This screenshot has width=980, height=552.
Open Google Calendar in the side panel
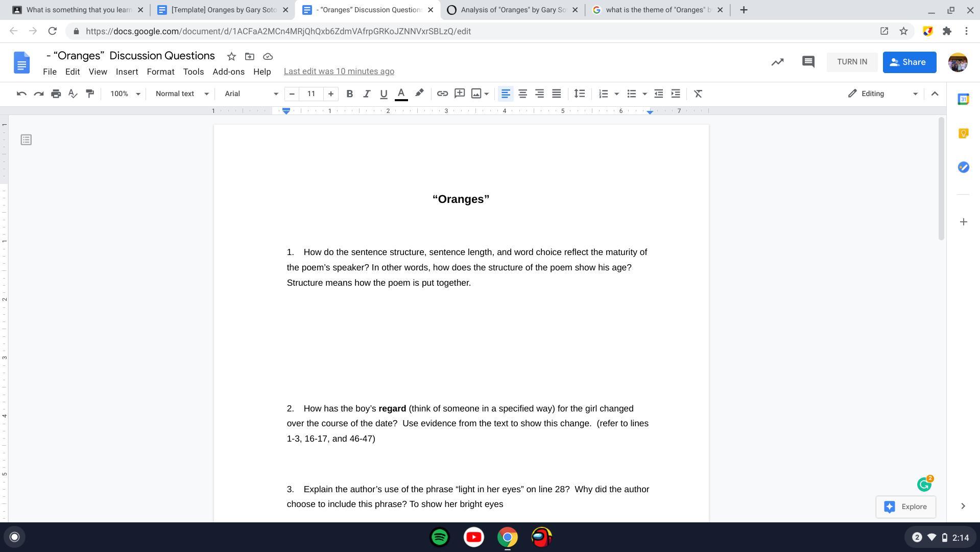(x=963, y=99)
